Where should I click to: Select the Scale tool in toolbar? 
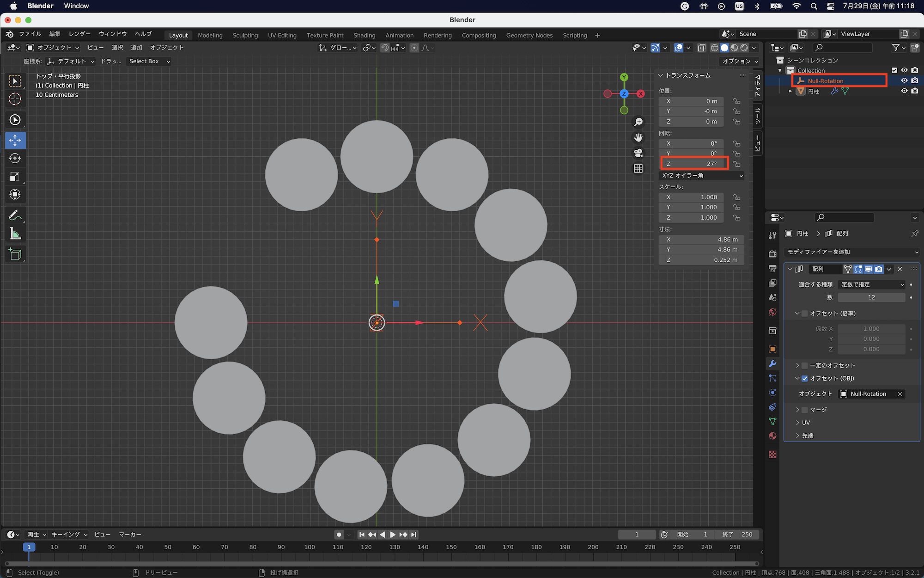(15, 177)
